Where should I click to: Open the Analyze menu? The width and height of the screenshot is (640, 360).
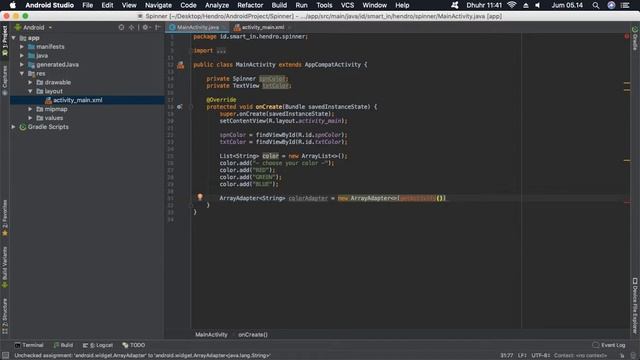(x=217, y=5)
